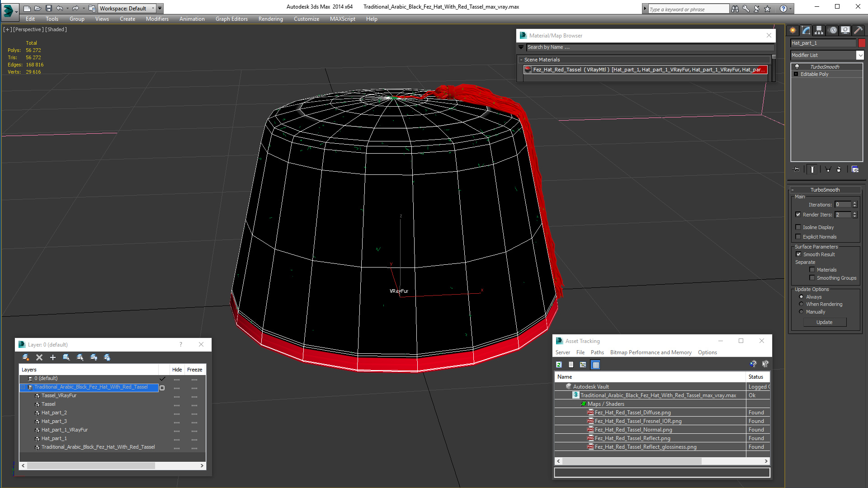
Task: Open the Undo history dropdown arrow
Action: (67, 8)
